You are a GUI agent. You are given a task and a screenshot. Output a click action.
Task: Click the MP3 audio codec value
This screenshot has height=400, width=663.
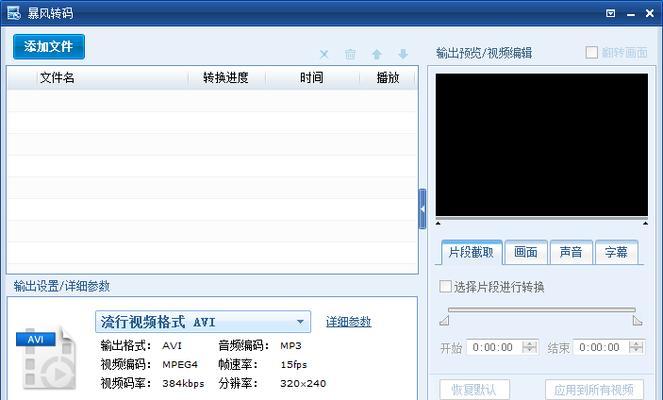290,346
